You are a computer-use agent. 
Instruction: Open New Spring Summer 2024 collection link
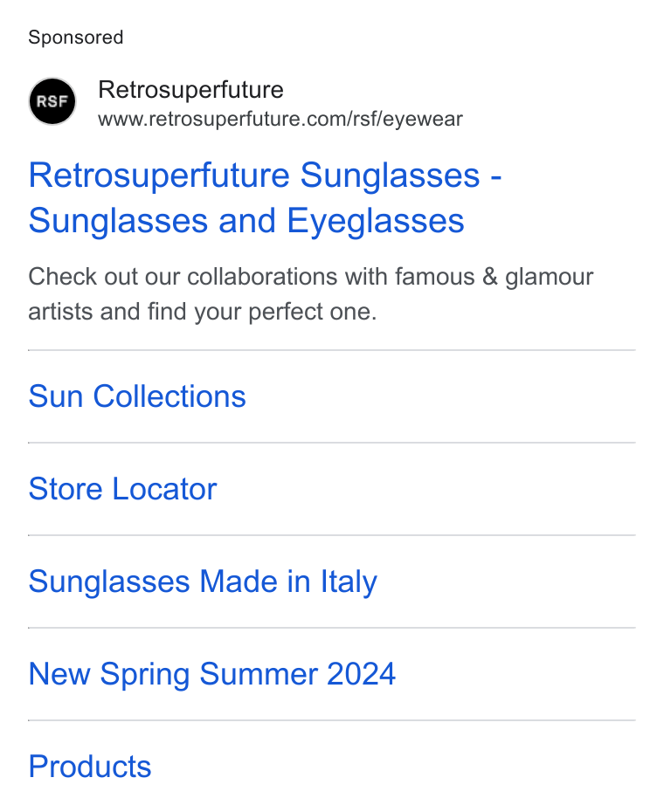click(212, 675)
